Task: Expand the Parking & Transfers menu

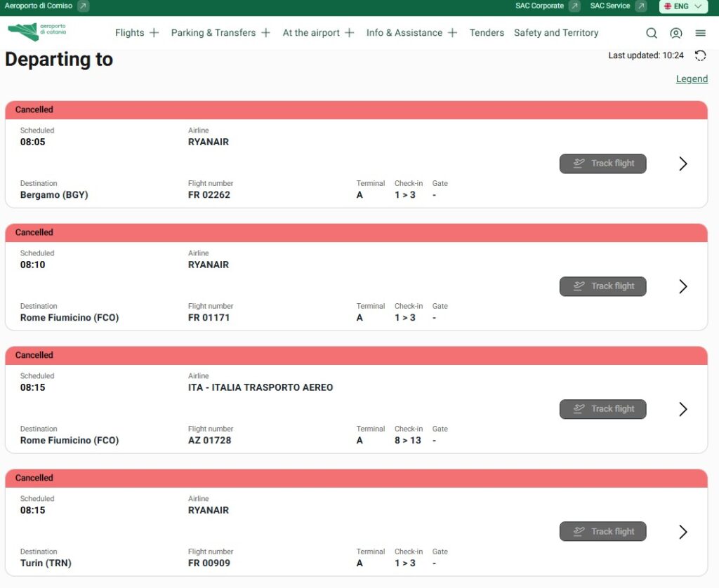Action: (x=220, y=32)
